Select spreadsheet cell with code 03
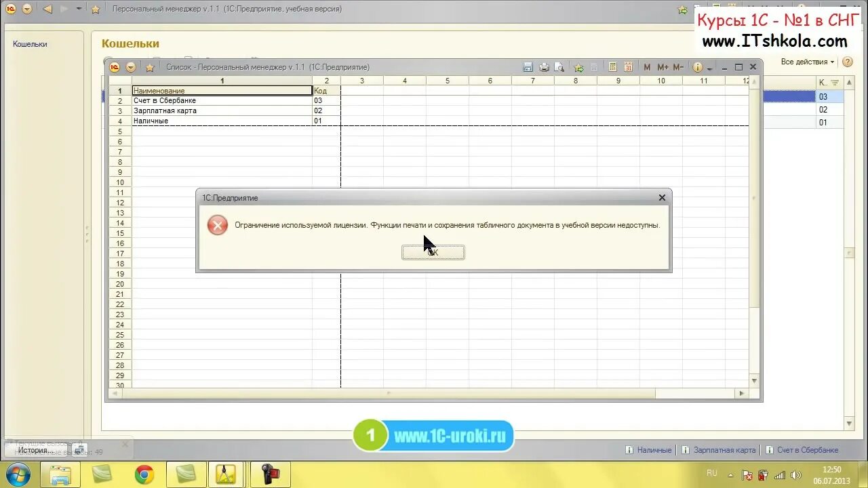Viewport: 868px width, 488px height. coord(326,100)
